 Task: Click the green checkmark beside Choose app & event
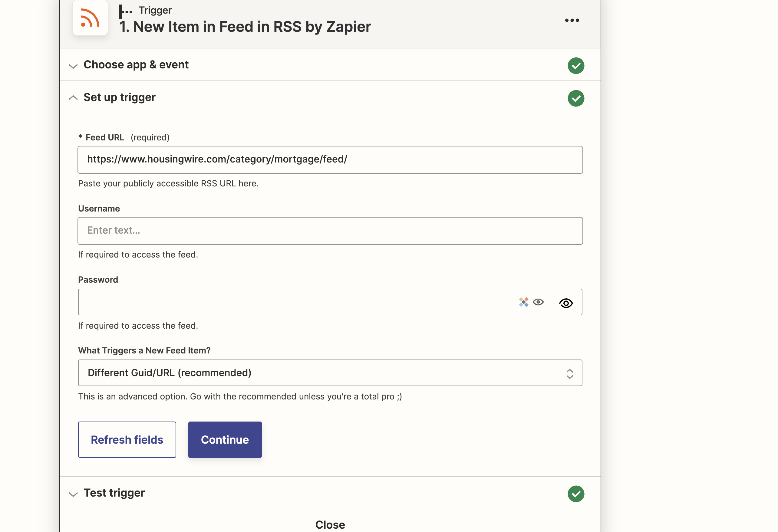coord(576,66)
